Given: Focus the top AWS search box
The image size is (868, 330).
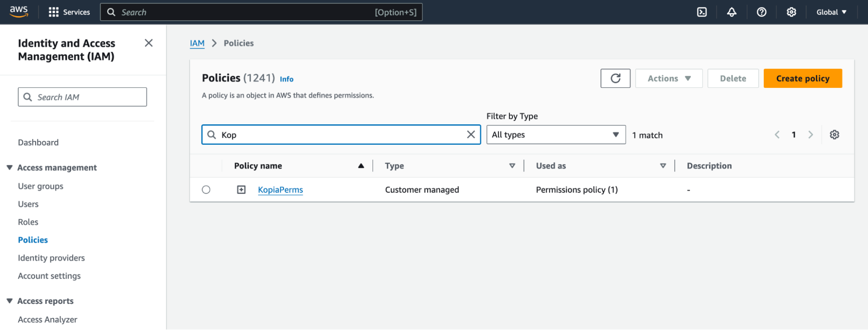Looking at the screenshot, I should click(x=261, y=12).
